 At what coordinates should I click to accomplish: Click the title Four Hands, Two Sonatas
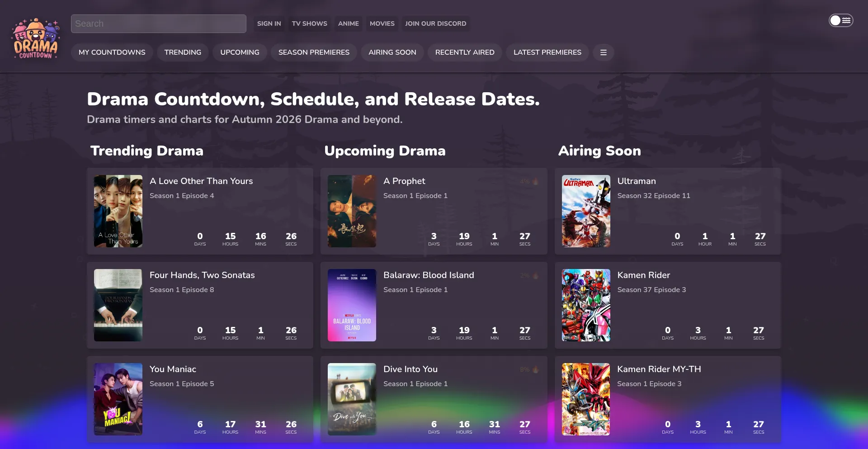click(x=202, y=275)
